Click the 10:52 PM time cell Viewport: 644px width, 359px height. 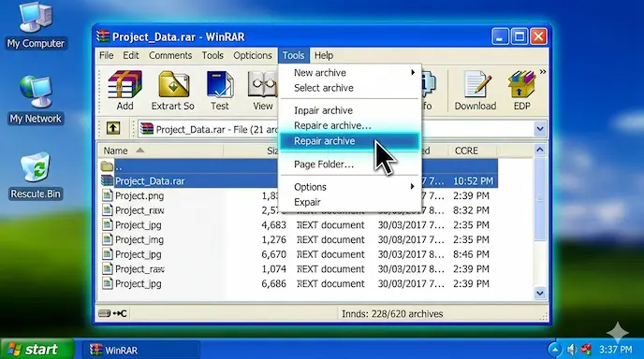coord(473,181)
